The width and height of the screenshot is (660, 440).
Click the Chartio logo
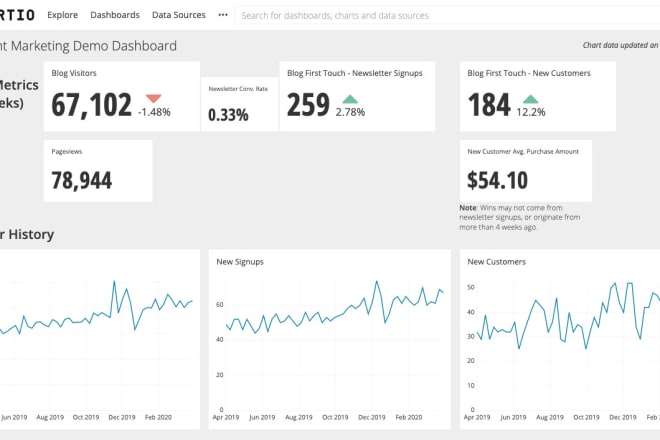click(17, 15)
